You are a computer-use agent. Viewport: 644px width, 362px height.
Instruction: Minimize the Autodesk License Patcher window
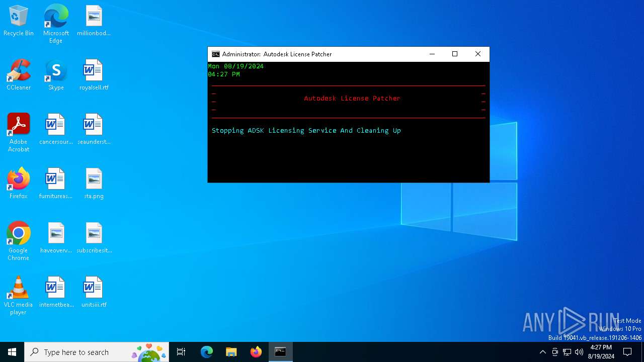[x=432, y=54]
